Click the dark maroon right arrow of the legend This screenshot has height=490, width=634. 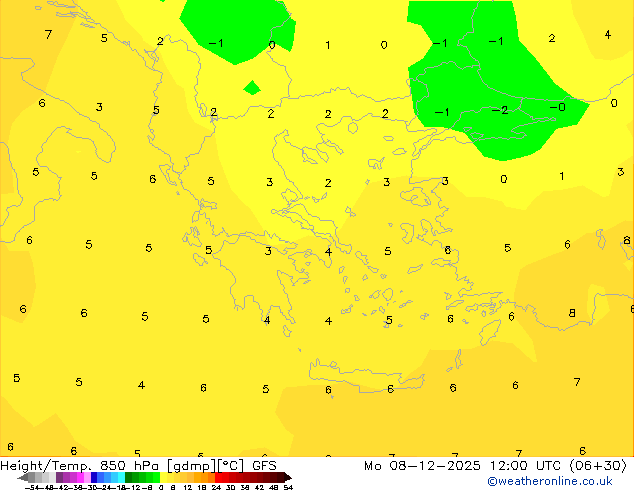click(288, 478)
